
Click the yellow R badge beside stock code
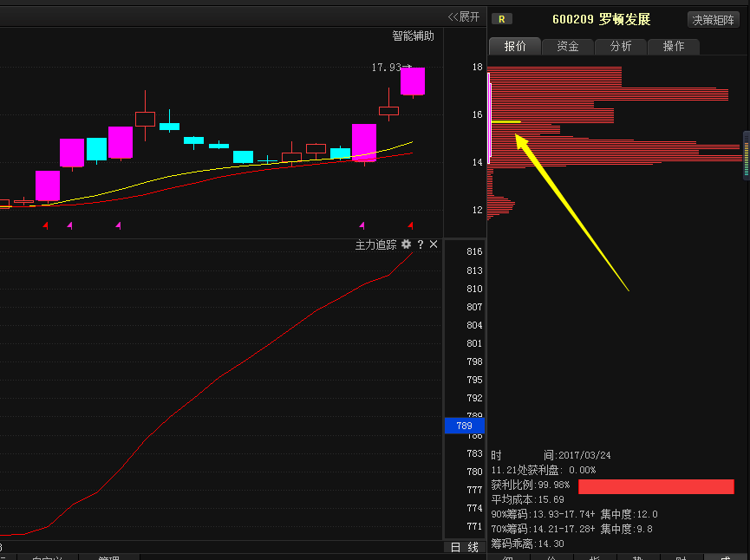[501, 19]
